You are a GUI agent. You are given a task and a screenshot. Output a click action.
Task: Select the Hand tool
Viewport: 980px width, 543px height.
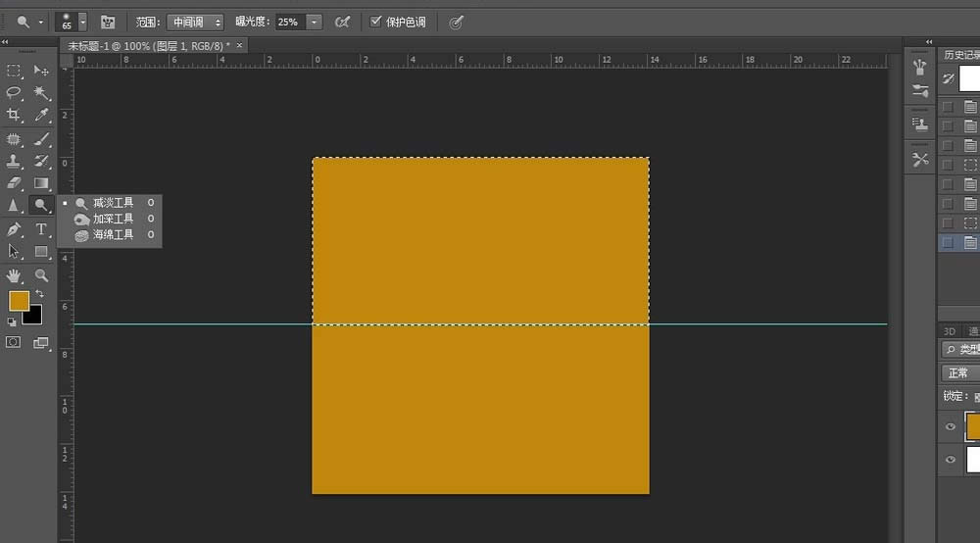pos(13,275)
